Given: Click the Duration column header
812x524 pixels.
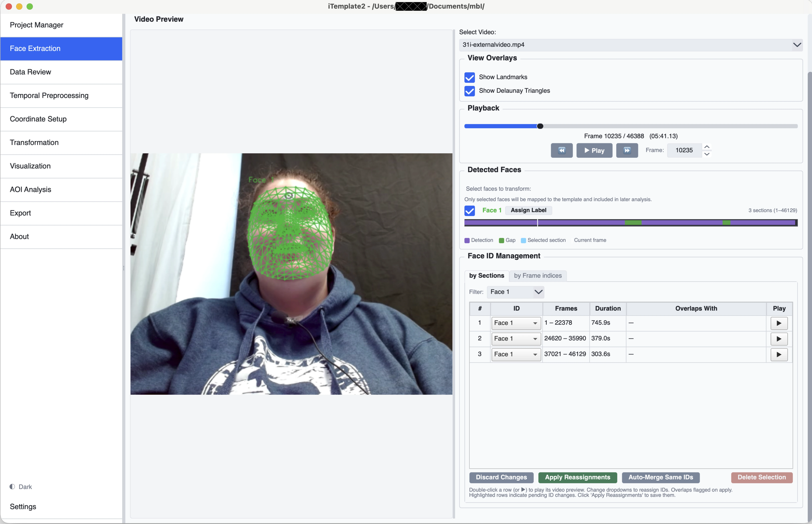Looking at the screenshot, I should [608, 309].
